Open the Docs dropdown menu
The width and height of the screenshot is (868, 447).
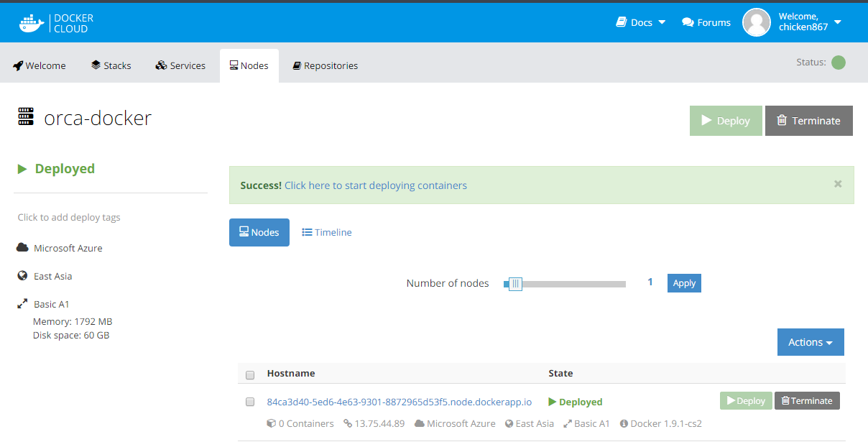click(641, 22)
